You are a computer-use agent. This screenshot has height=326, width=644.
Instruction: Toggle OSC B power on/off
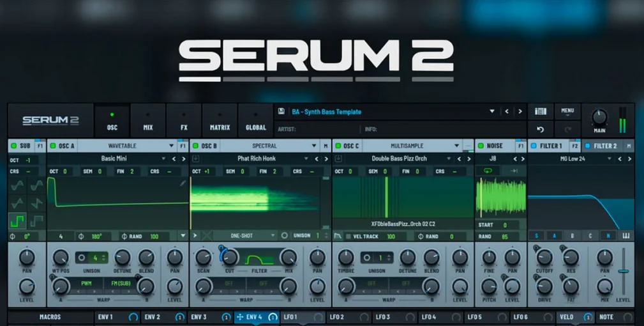(x=195, y=146)
